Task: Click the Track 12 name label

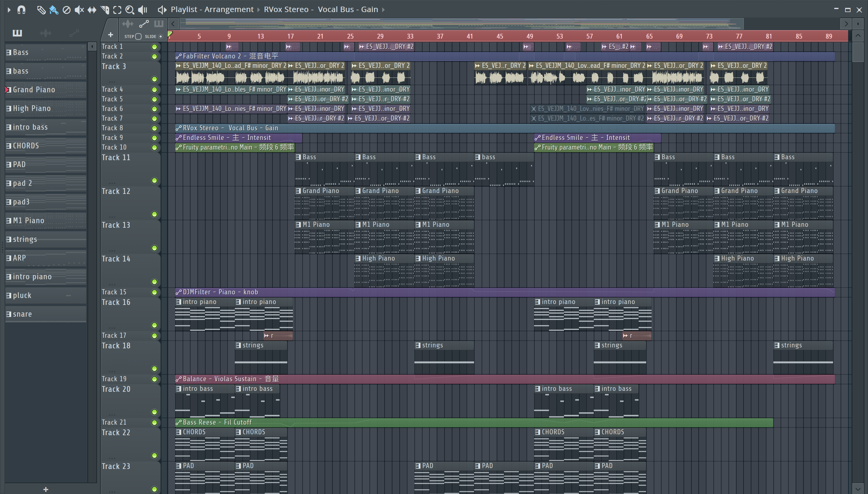Action: pyautogui.click(x=116, y=191)
